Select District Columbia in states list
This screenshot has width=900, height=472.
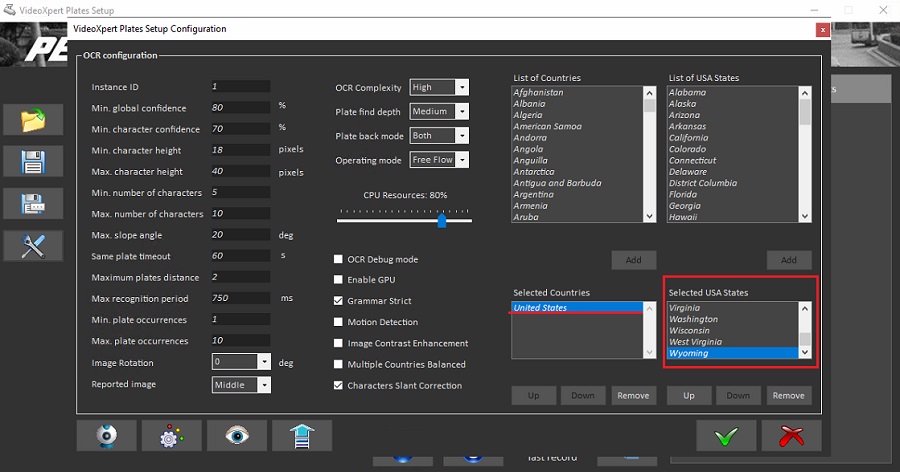[x=733, y=183]
